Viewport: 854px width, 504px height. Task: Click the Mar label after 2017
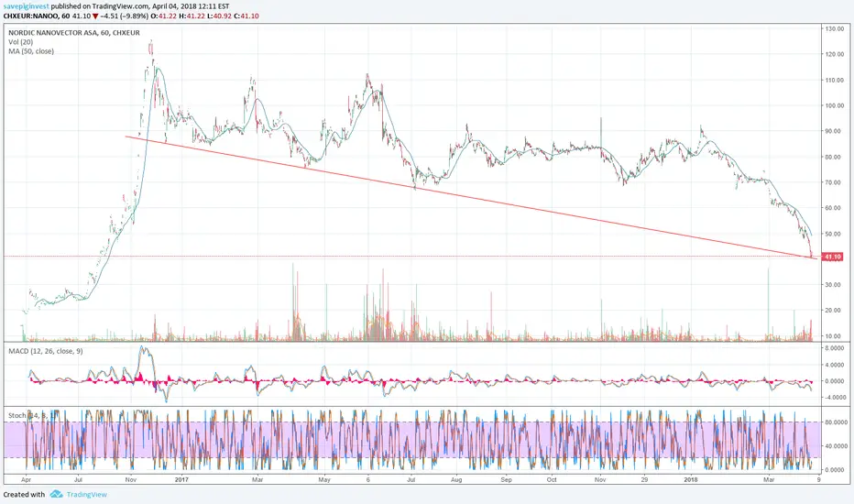(257, 480)
